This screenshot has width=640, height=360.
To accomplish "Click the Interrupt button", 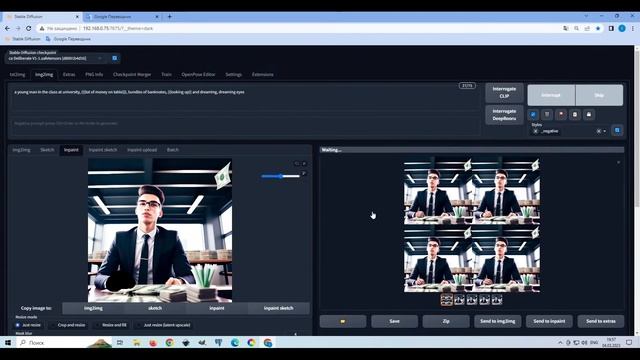I will (x=551, y=95).
